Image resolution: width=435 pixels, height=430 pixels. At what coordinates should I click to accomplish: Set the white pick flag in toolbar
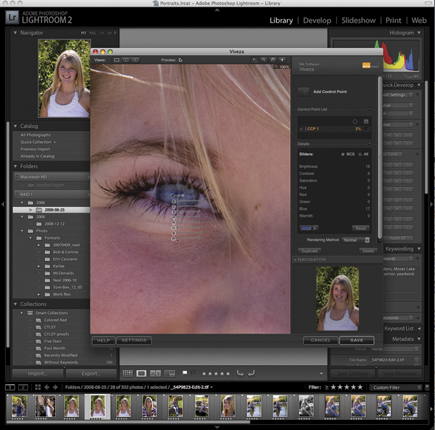pyautogui.click(x=185, y=373)
